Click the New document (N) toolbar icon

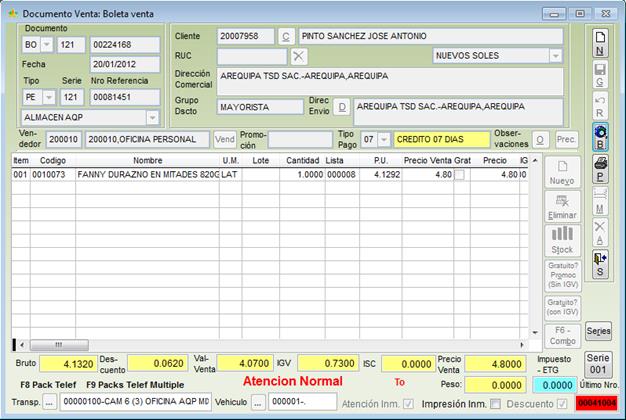click(x=600, y=43)
